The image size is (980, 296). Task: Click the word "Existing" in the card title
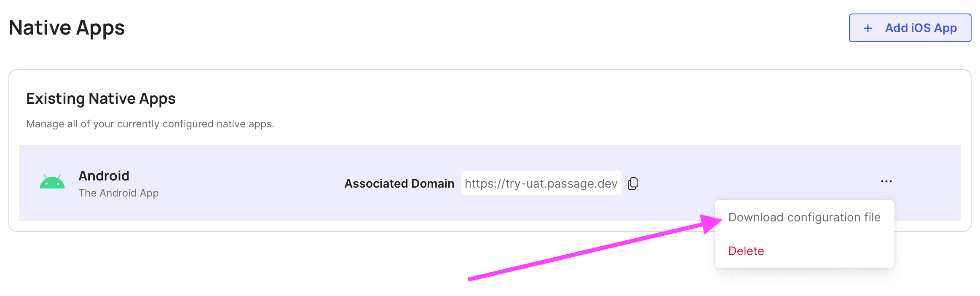tap(56, 98)
